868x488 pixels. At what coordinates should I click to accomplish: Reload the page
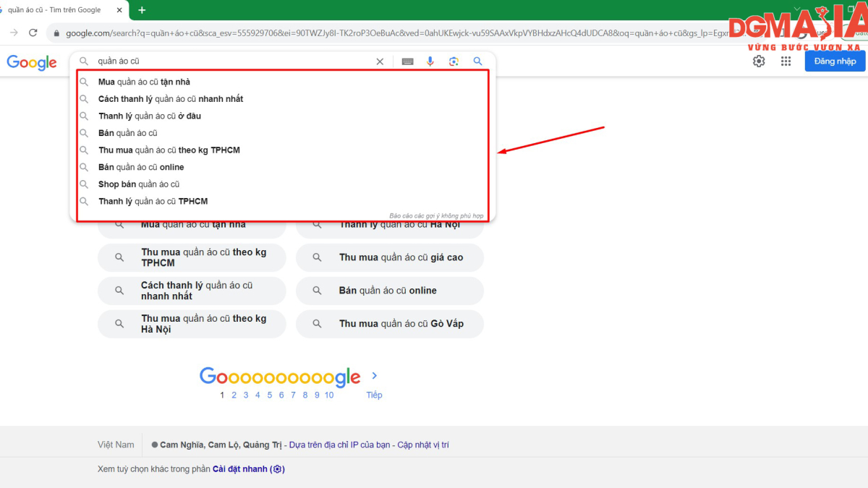[x=33, y=33]
